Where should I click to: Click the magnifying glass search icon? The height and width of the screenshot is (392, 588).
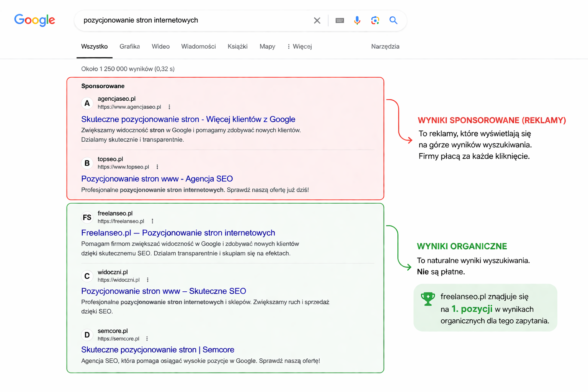[x=393, y=20]
